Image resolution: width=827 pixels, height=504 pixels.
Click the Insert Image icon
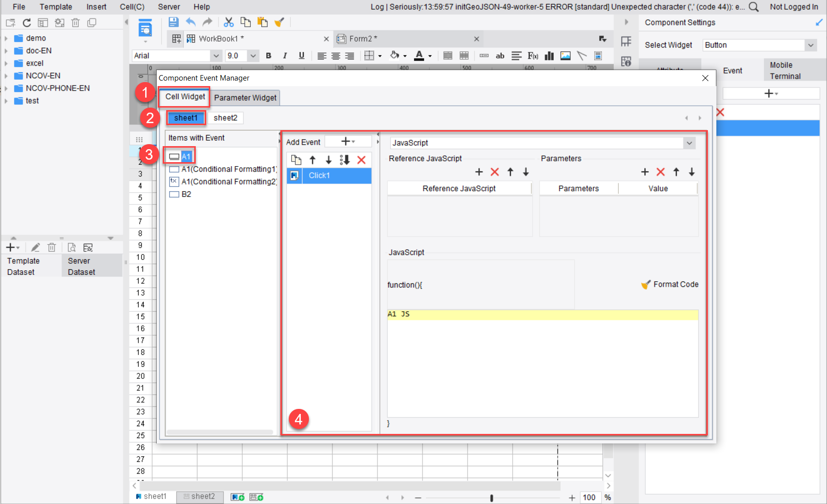tap(565, 56)
